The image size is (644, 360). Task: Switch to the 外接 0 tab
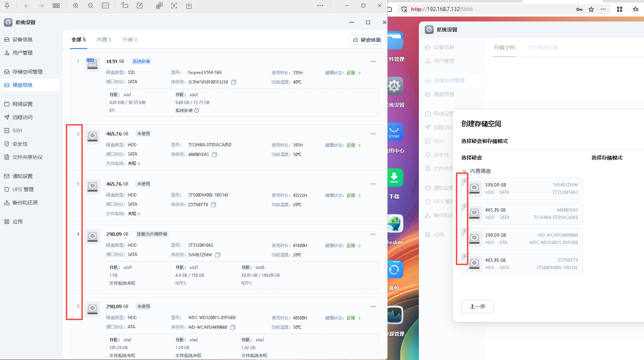click(130, 40)
